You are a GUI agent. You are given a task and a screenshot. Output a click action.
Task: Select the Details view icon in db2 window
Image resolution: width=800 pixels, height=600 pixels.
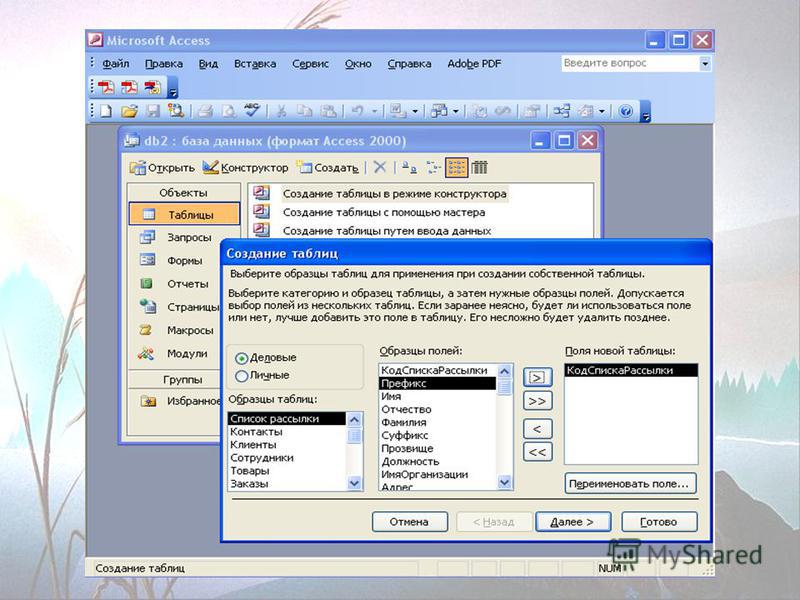480,167
